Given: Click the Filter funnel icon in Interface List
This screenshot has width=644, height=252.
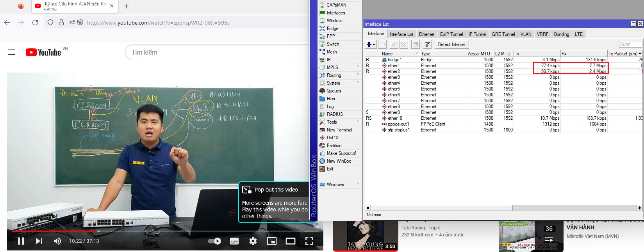Looking at the screenshot, I should pos(427,44).
